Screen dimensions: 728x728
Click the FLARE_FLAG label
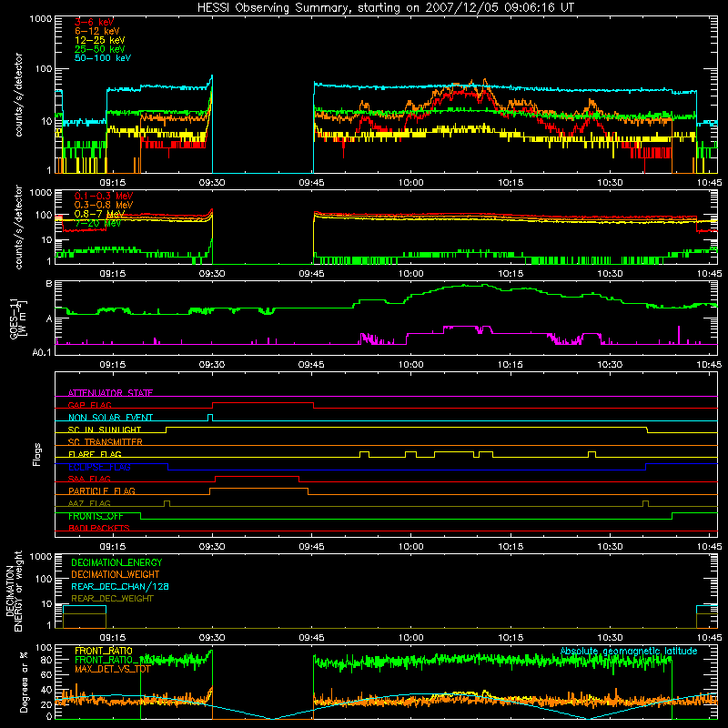click(95, 454)
